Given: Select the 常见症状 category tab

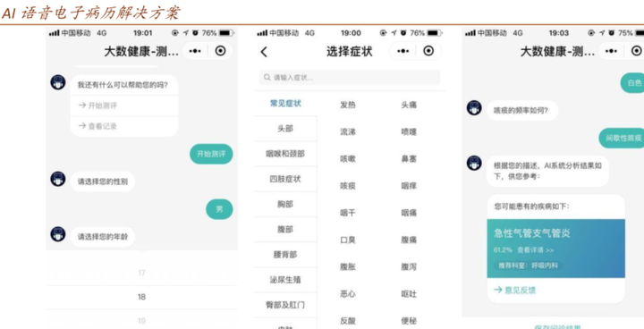Looking at the screenshot, I should [285, 104].
